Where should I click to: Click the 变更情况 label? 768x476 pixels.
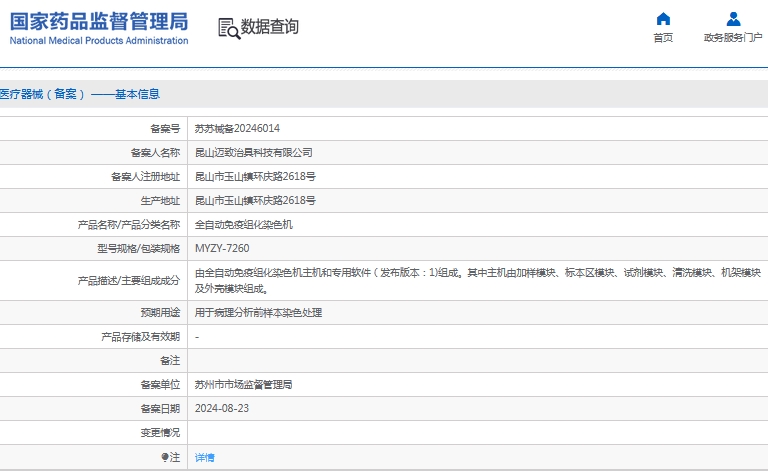click(x=160, y=433)
